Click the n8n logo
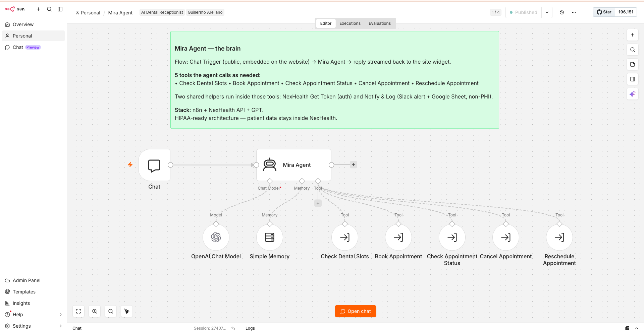 click(14, 9)
